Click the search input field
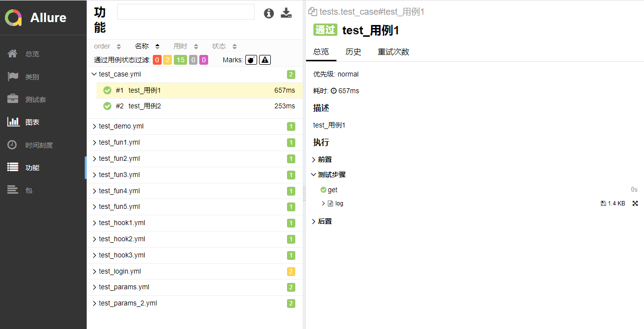This screenshot has width=644, height=329. pos(186,12)
